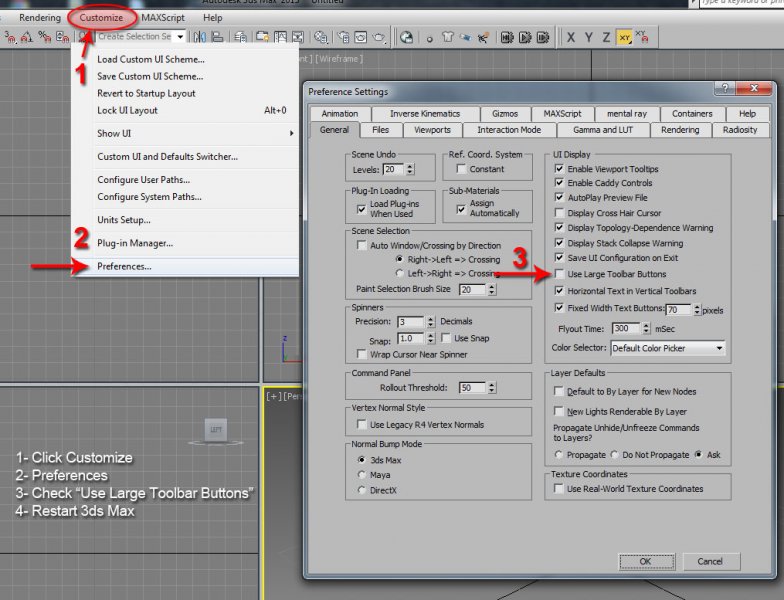The width and height of the screenshot is (784, 600).
Task: Click Preferences in the Customize menu
Action: tap(124, 266)
